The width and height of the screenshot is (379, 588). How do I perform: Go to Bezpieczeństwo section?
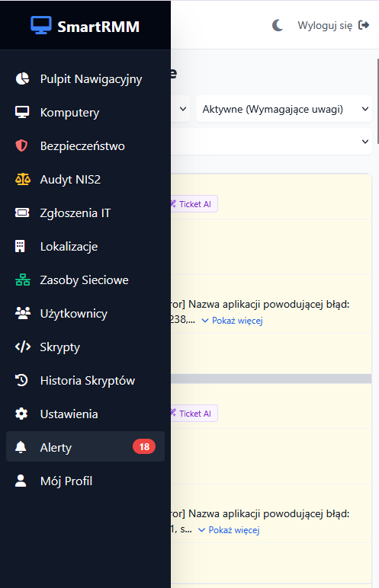tap(85, 145)
